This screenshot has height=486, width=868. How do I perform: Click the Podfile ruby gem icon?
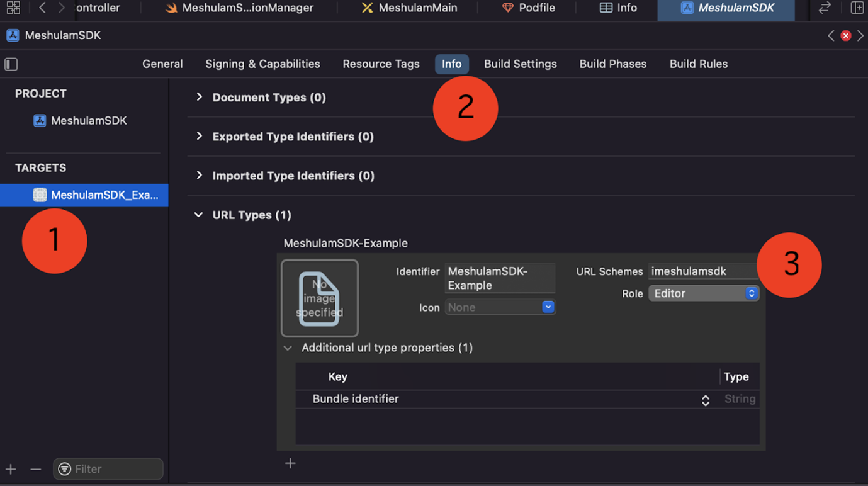[507, 8]
